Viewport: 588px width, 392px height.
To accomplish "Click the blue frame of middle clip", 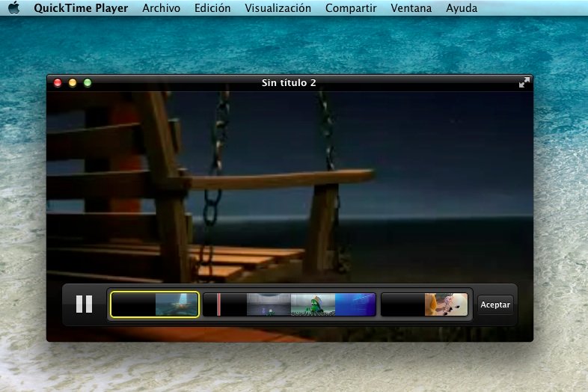I will 355,304.
